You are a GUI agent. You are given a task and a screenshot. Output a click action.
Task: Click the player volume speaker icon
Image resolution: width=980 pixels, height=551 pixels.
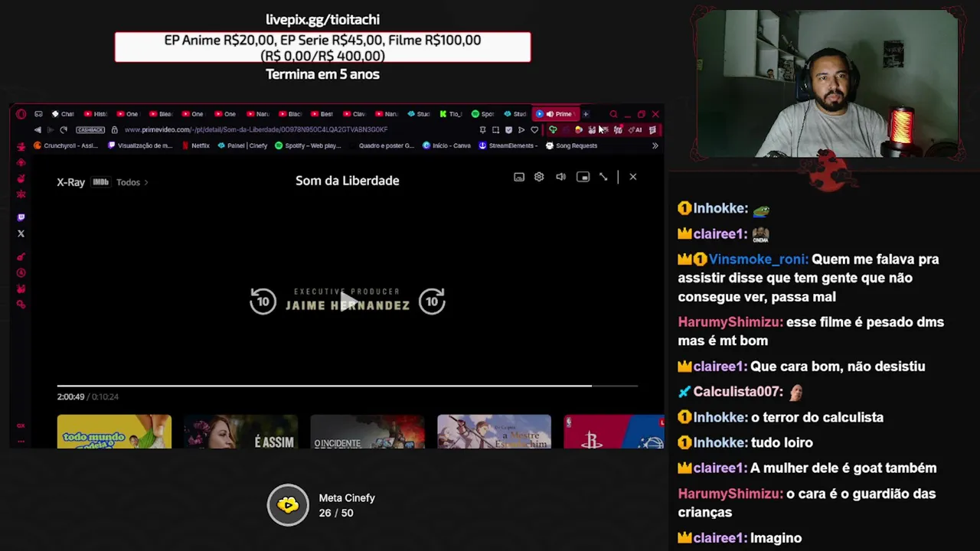point(560,177)
